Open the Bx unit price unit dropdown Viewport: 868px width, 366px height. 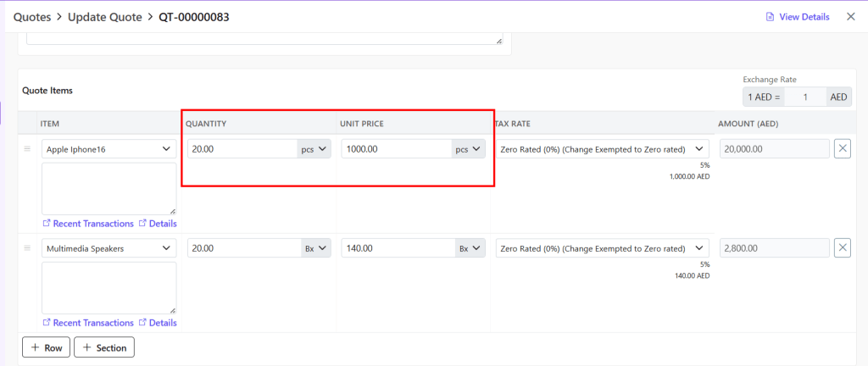[x=470, y=248]
